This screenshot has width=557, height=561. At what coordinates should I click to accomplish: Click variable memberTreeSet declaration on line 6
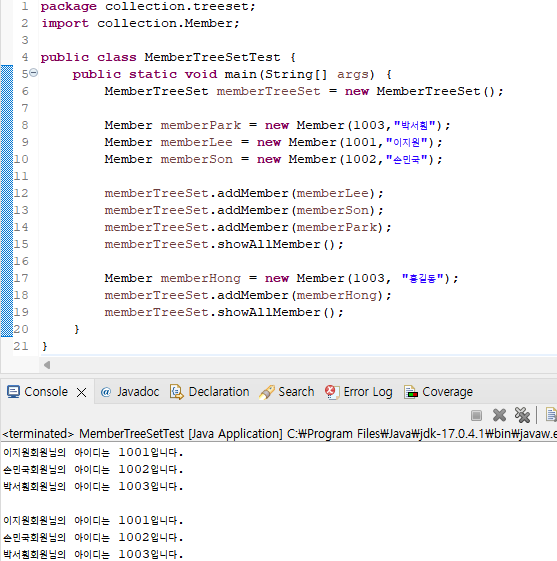pos(268,91)
